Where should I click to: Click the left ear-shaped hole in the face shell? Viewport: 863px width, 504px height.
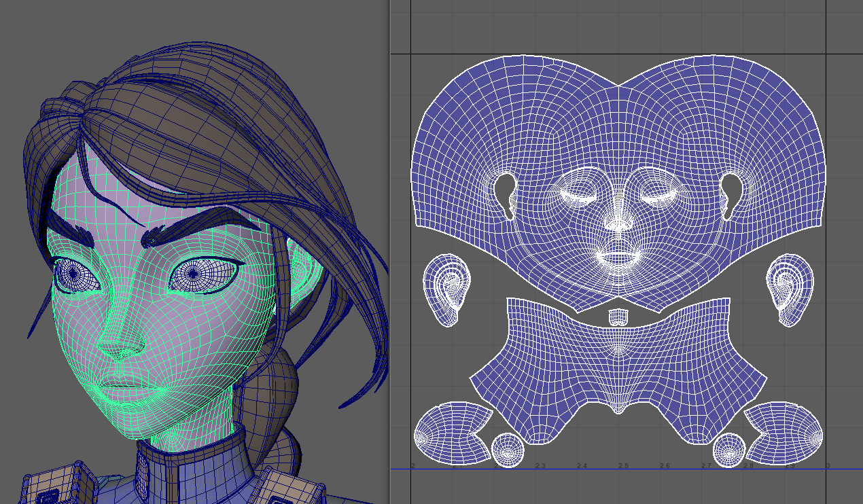point(506,194)
